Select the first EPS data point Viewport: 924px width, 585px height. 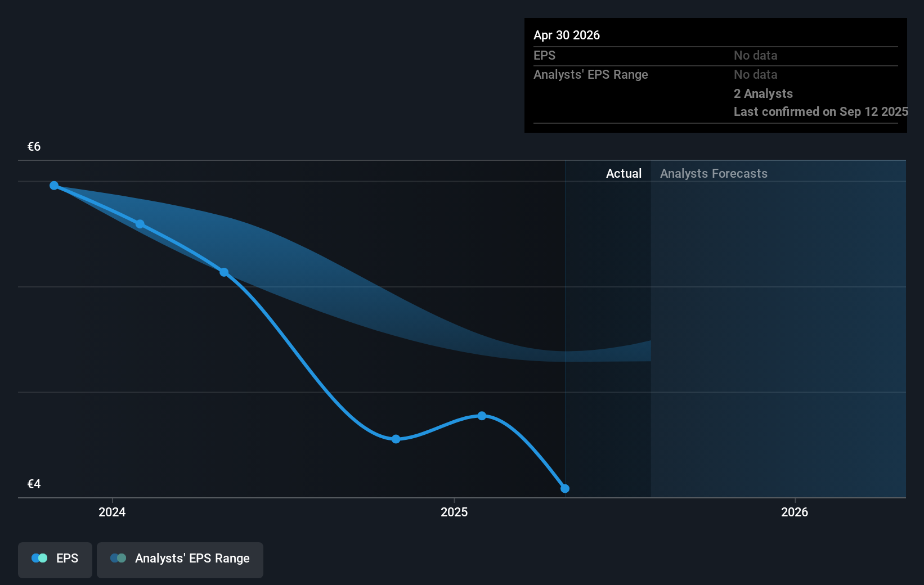pyautogui.click(x=53, y=185)
